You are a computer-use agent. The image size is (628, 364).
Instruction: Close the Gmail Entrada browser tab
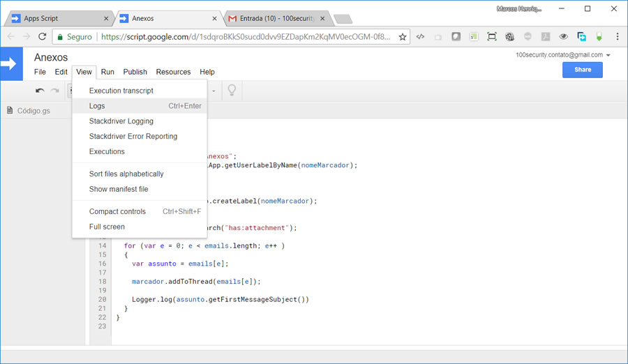click(322, 18)
